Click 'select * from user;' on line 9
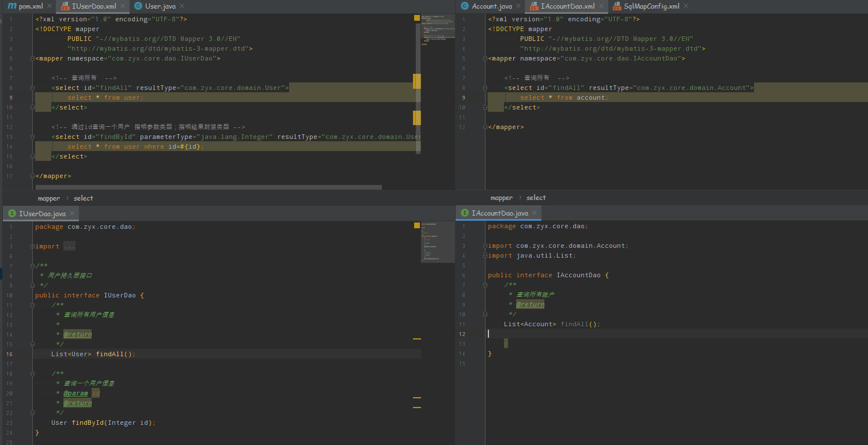868x445 pixels. pos(105,97)
